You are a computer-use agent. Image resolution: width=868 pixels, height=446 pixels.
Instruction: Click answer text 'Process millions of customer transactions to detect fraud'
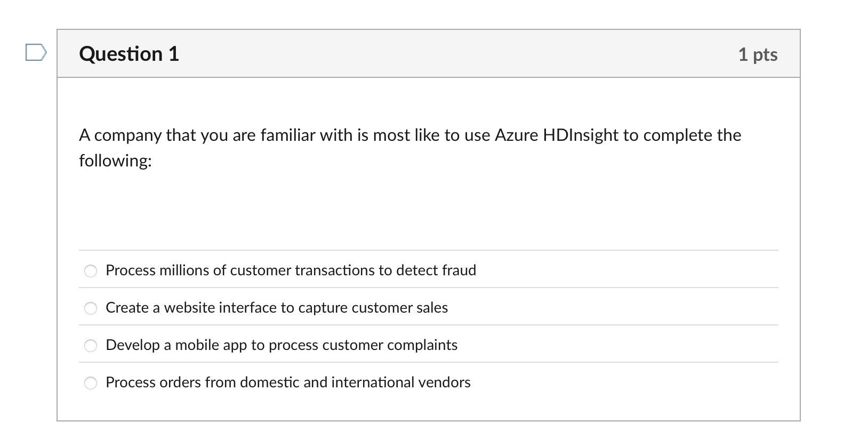(x=291, y=270)
